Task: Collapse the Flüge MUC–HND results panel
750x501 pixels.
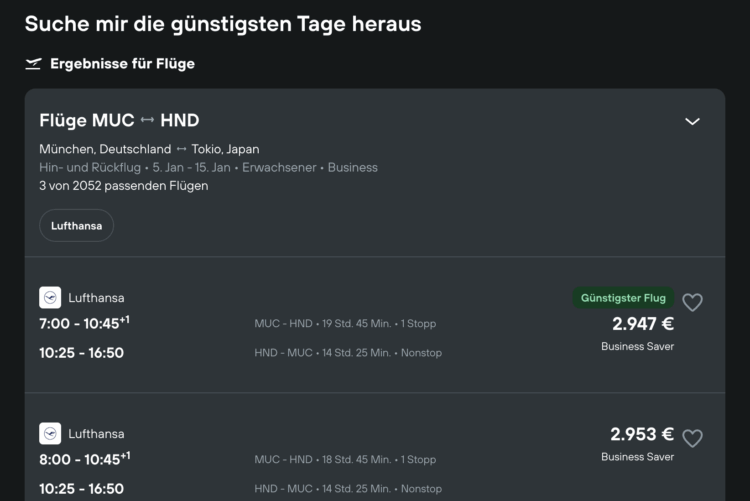Action: click(692, 121)
